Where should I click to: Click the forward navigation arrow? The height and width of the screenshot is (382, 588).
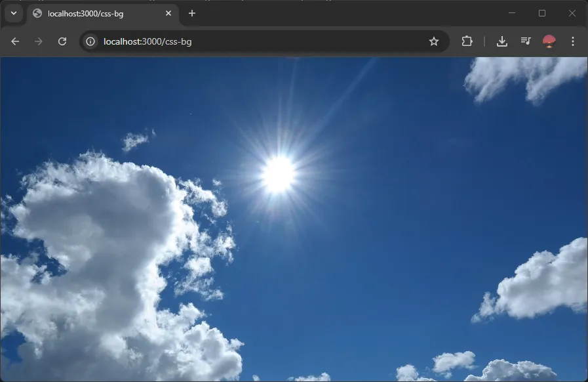(x=39, y=41)
